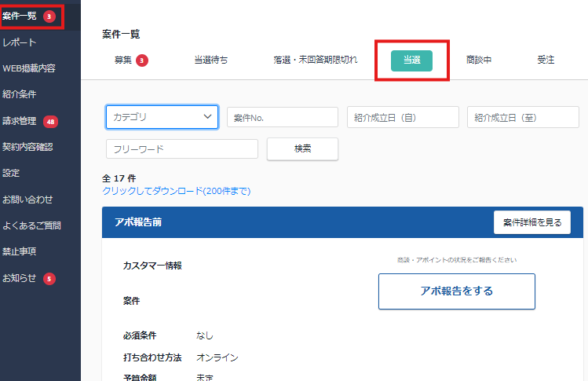Open 案件一覧 in the sidebar
This screenshot has width=588, height=381.
coord(20,16)
